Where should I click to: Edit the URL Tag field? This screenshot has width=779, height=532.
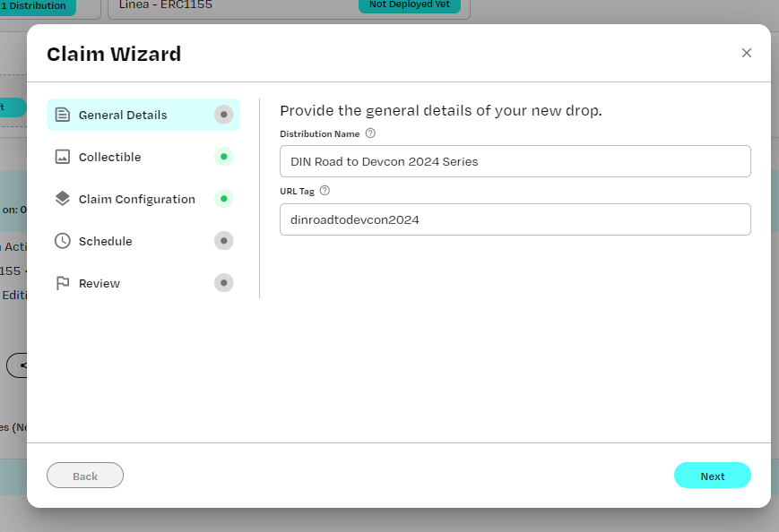pos(515,219)
